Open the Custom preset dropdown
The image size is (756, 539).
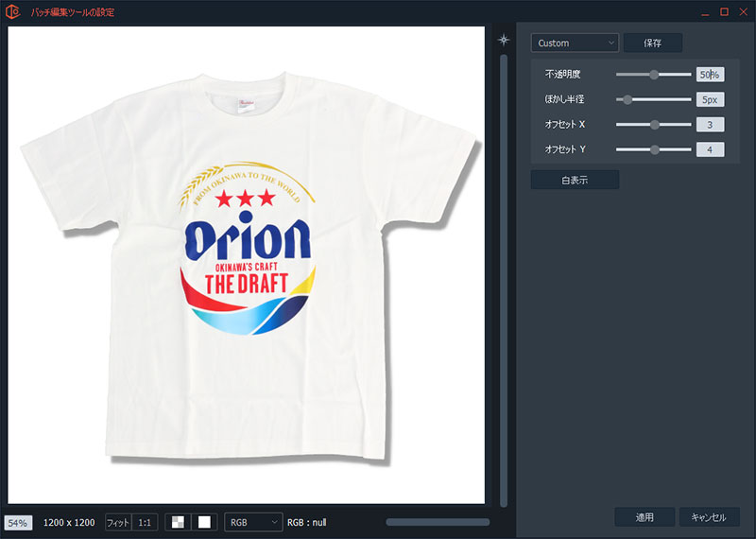point(575,43)
